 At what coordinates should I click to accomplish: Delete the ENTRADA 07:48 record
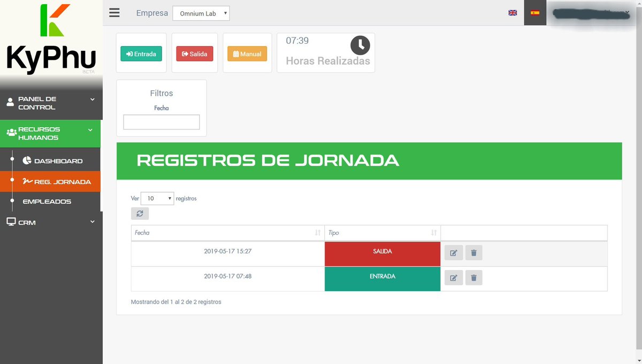click(x=473, y=278)
